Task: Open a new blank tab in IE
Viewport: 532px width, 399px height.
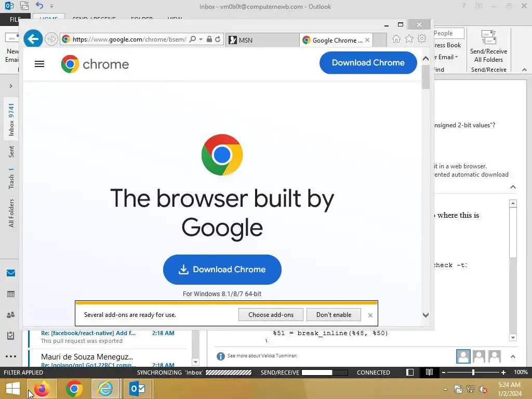Action: pos(380,40)
